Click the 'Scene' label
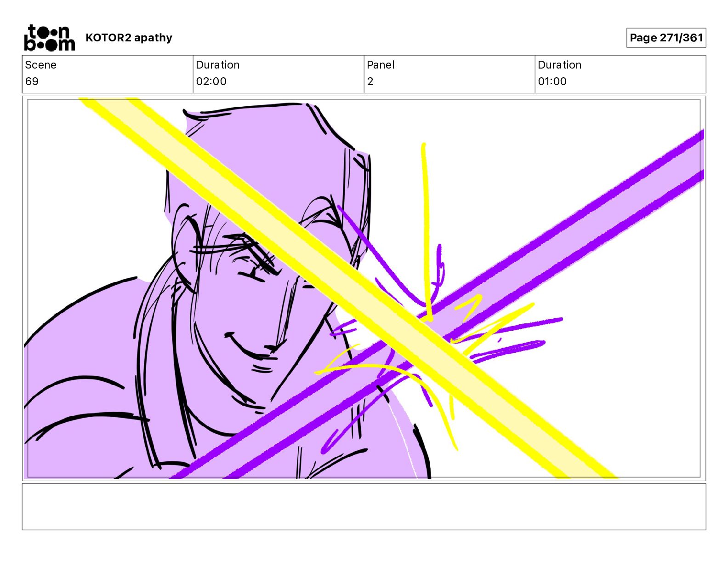This screenshot has width=728, height=563. click(x=41, y=65)
